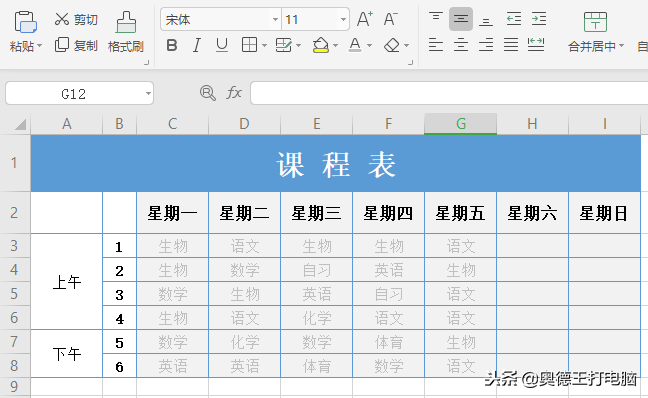
Task: Expand the table style dropdown arrow
Action: tap(299, 45)
